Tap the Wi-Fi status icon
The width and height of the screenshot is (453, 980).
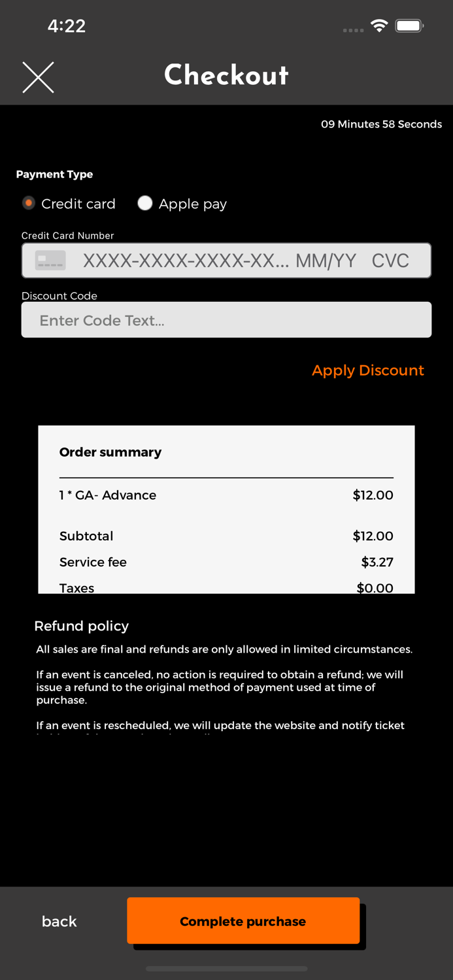[379, 25]
